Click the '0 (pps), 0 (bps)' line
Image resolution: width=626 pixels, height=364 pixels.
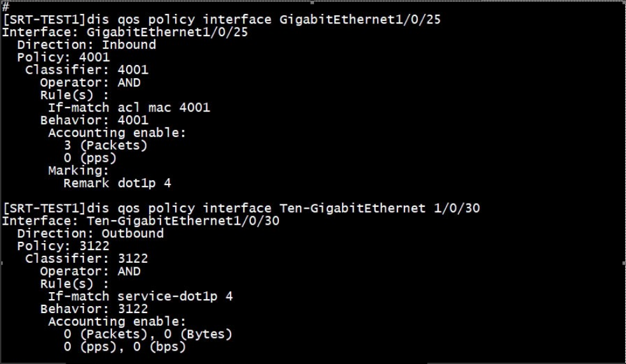click(125, 346)
